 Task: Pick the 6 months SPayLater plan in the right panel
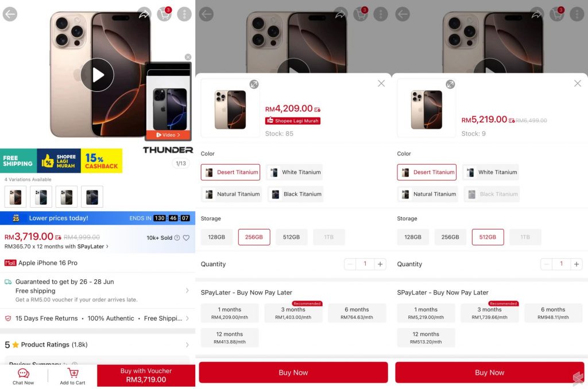coord(553,313)
